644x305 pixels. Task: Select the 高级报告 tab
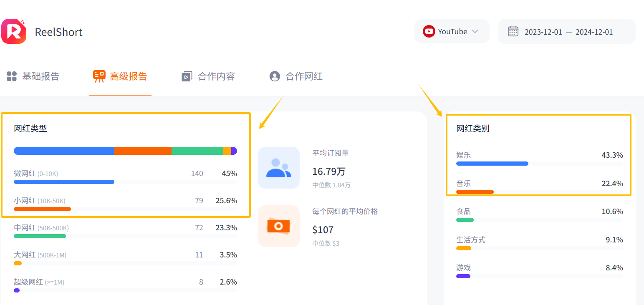(128, 76)
